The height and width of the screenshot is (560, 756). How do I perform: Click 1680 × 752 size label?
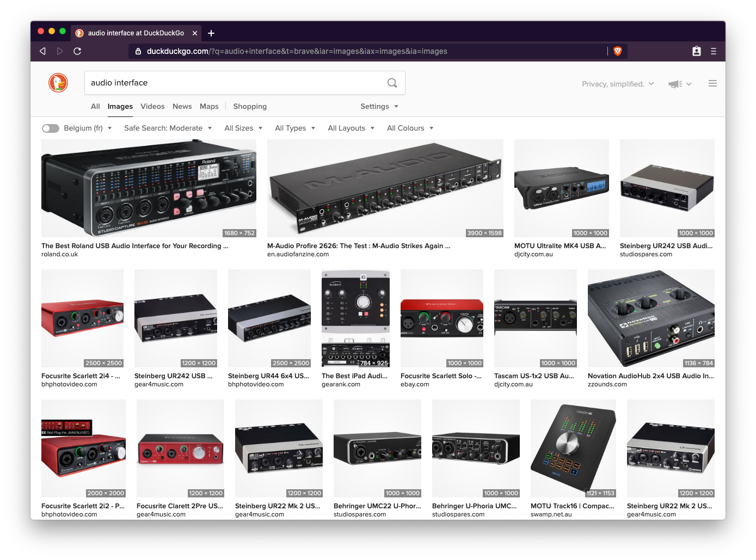click(239, 233)
